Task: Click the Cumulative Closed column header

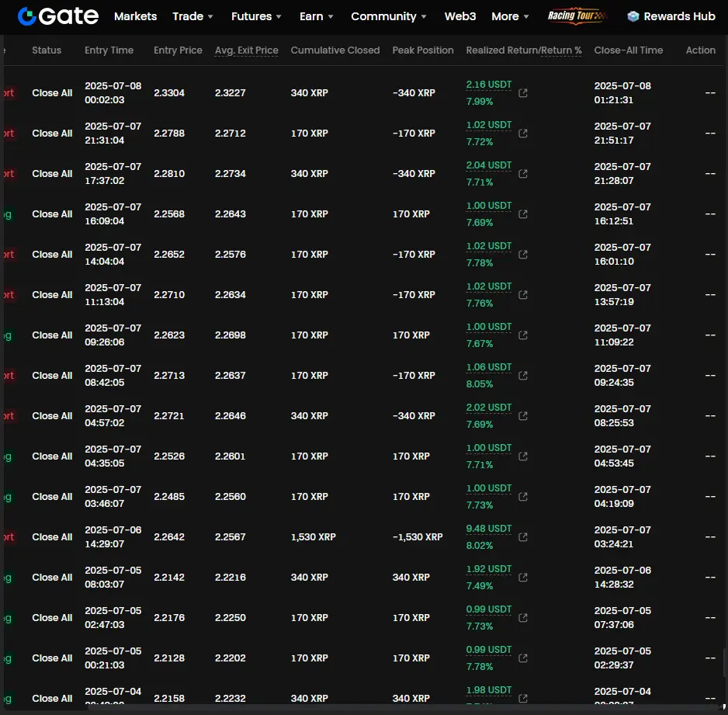Action: click(x=335, y=50)
